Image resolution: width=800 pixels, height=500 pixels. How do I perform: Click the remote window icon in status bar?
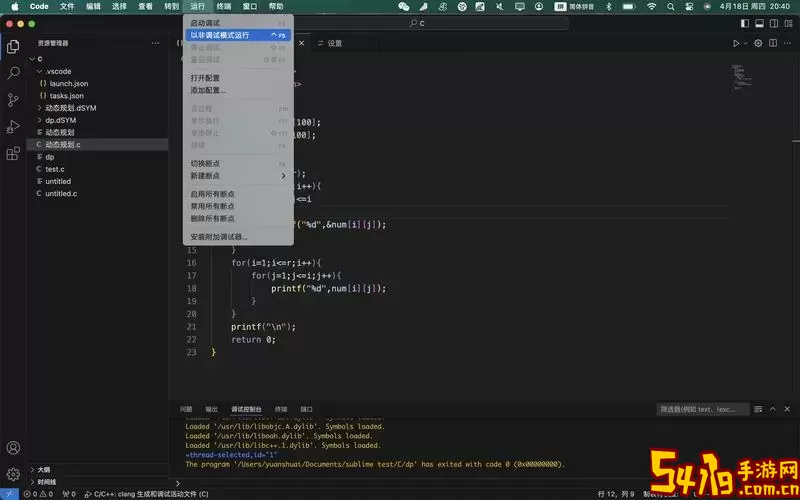(x=9, y=494)
